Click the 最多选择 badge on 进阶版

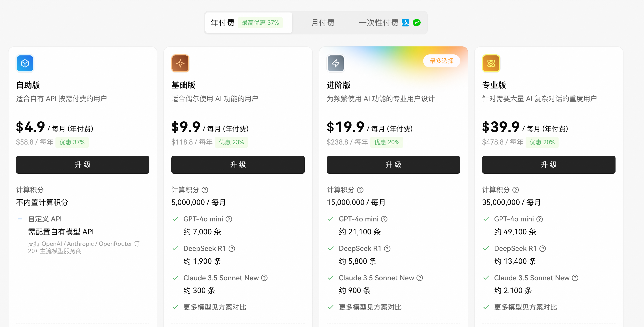click(x=441, y=61)
